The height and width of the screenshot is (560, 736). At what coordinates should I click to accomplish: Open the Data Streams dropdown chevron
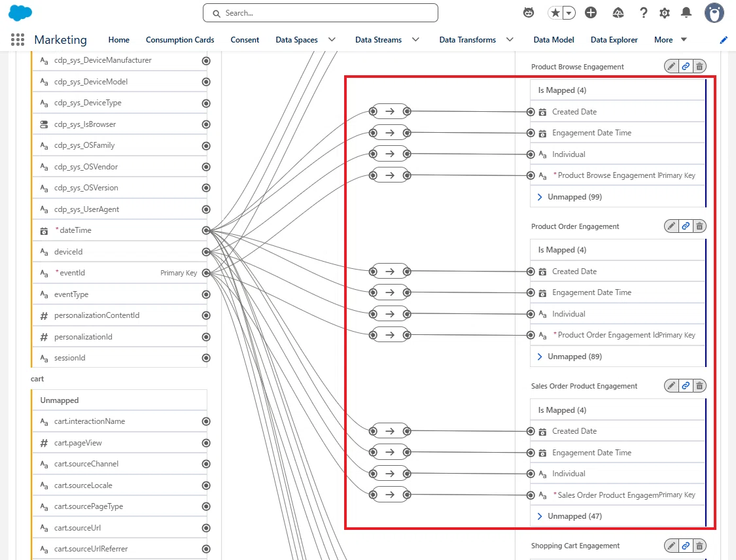[415, 40]
